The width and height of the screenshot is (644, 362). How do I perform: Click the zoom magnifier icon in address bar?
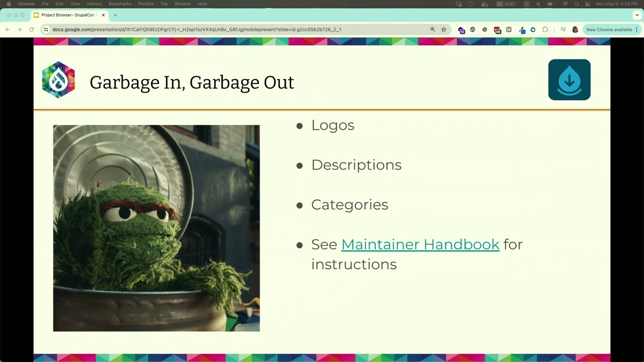433,30
